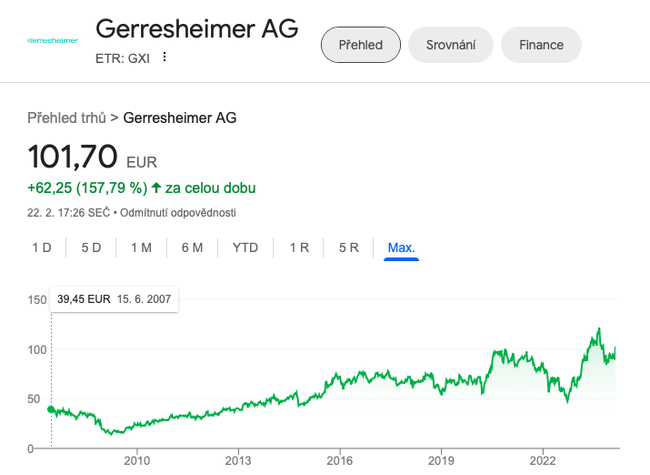Click the green start-point dot on chart
650x475 pixels.
click(x=51, y=409)
